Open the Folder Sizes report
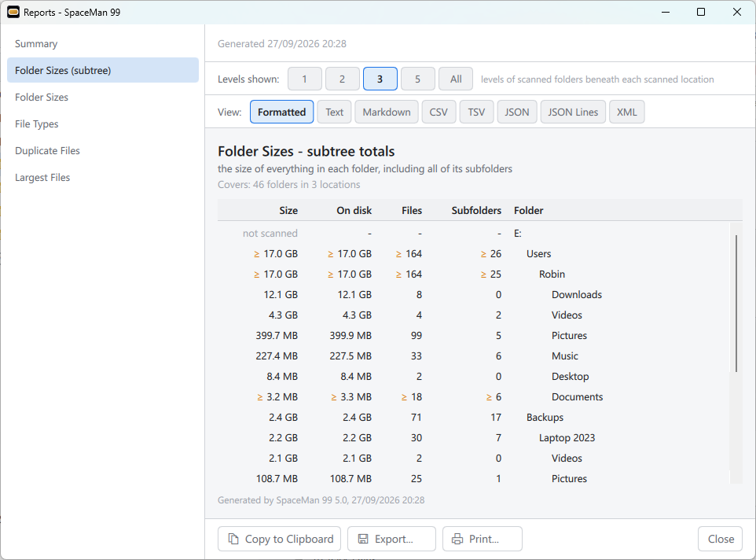The width and height of the screenshot is (756, 560). (x=103, y=98)
